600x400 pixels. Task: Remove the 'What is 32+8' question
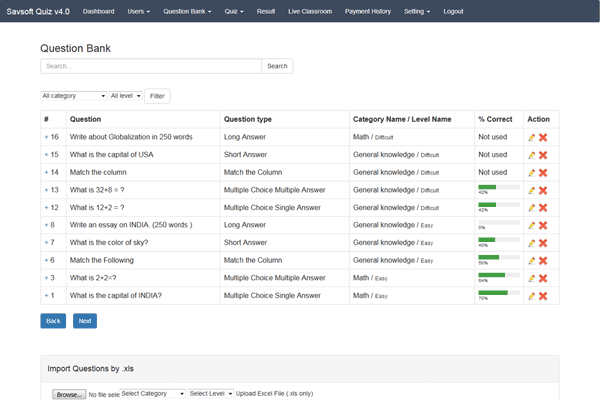coord(543,190)
